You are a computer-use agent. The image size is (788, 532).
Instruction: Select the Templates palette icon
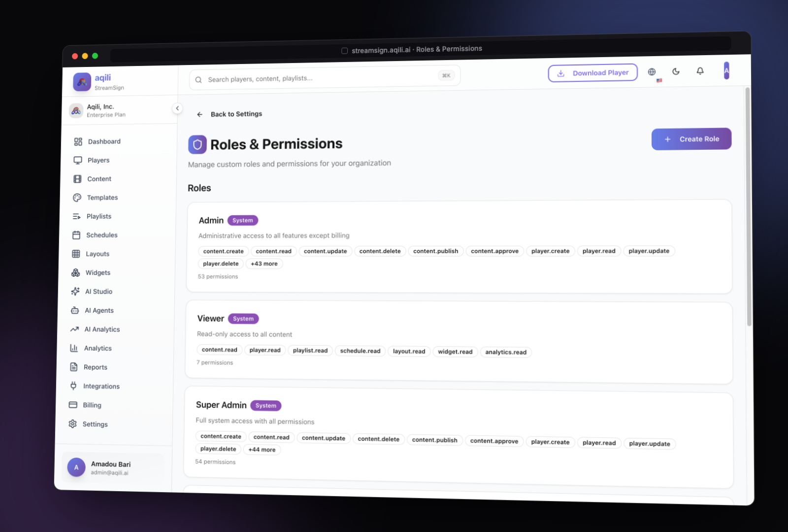pos(77,198)
